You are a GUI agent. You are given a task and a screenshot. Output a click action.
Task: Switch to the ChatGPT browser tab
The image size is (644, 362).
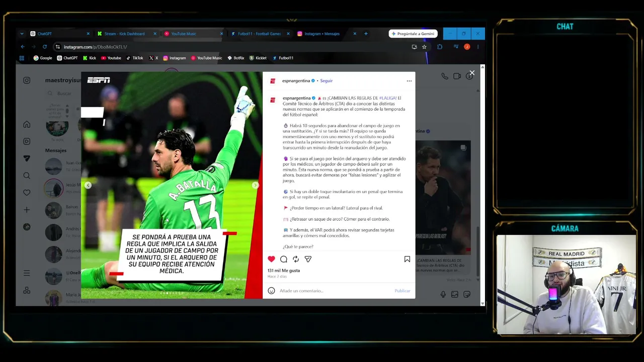[60, 34]
